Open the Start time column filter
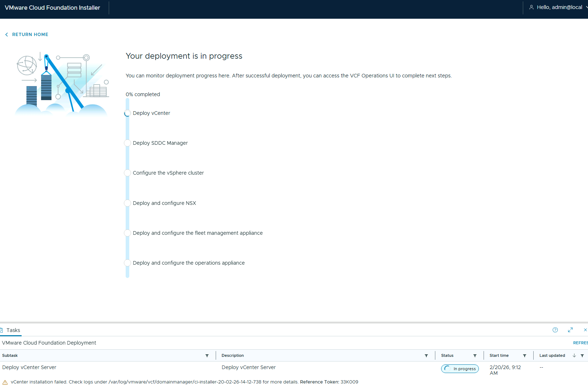The width and height of the screenshot is (588, 386). click(525, 356)
